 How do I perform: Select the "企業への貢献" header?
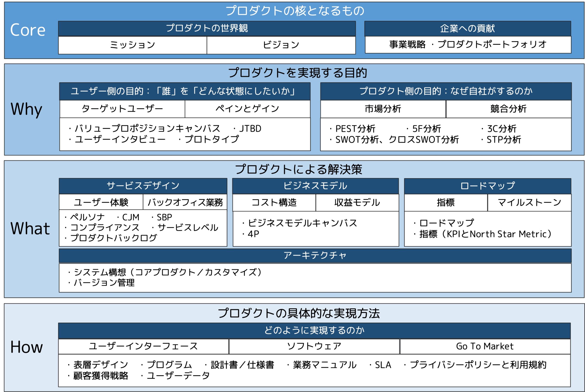(x=468, y=29)
